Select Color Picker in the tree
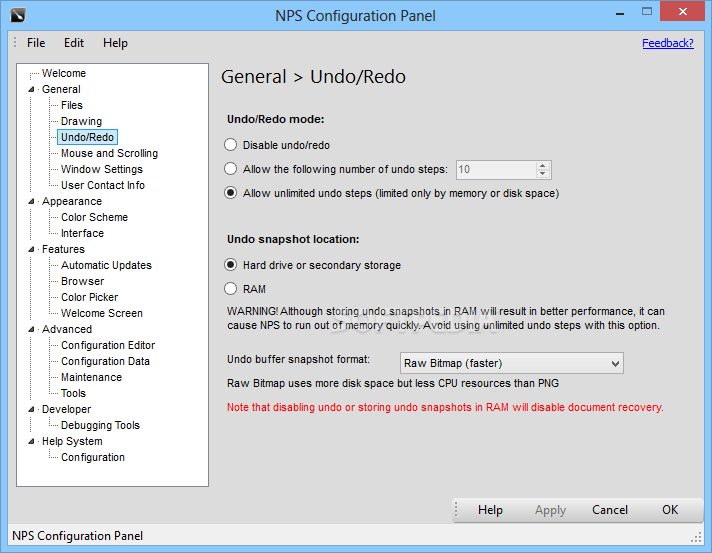 89,297
